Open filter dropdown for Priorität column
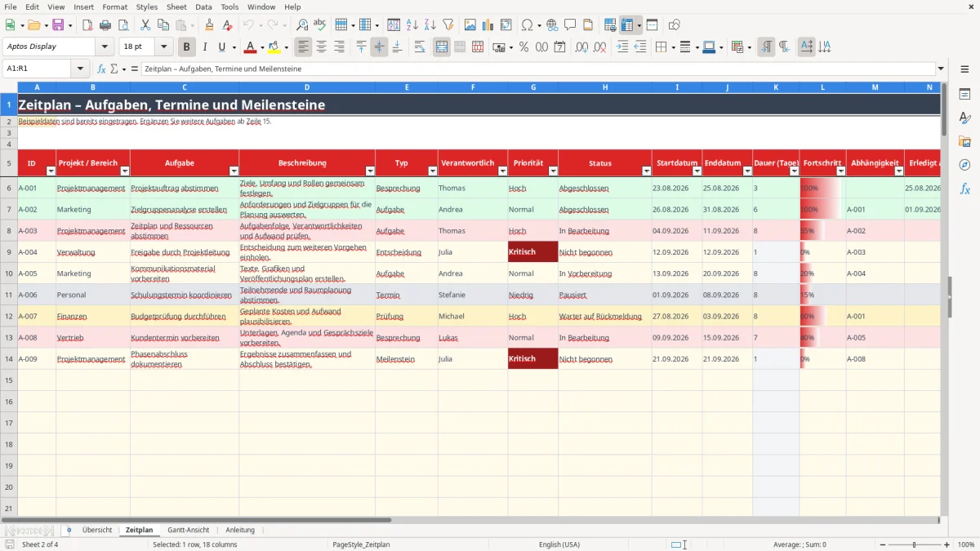The image size is (980, 551). click(x=553, y=171)
